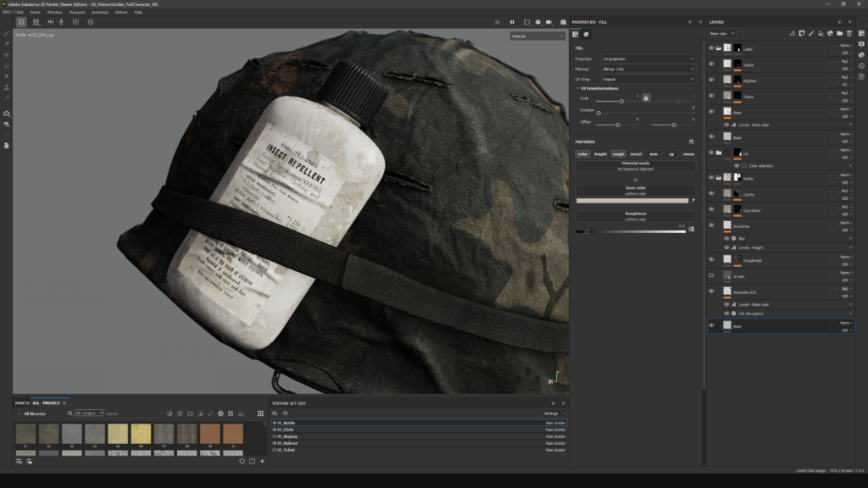Open the Window menu
868x488 pixels.
(54, 13)
